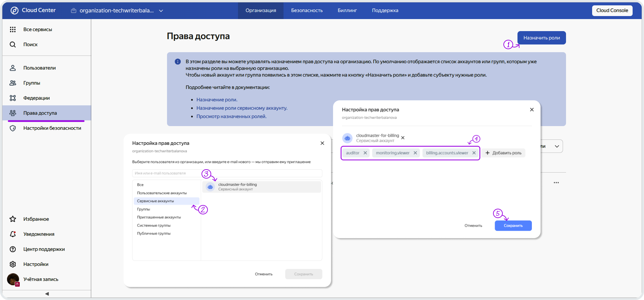The height and width of the screenshot is (300, 644).
Task: Open Security settings shield icon
Action: pyautogui.click(x=13, y=128)
